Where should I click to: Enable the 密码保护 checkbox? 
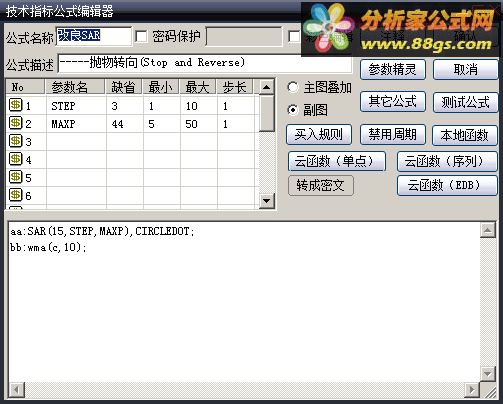click(x=141, y=36)
